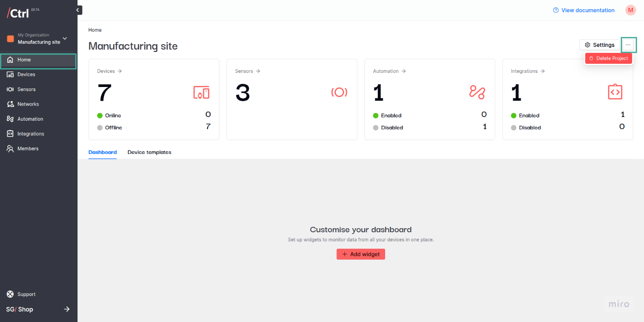This screenshot has height=322, width=644.
Task: Click the Add widget button
Action: tap(361, 254)
